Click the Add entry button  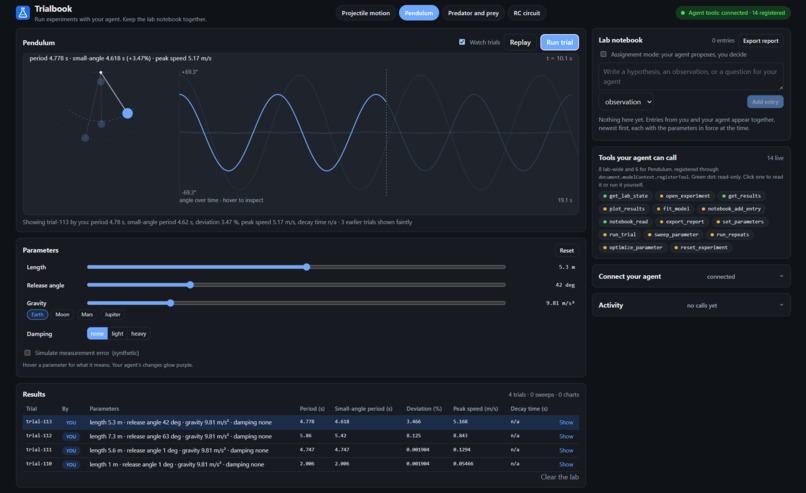[x=765, y=102]
